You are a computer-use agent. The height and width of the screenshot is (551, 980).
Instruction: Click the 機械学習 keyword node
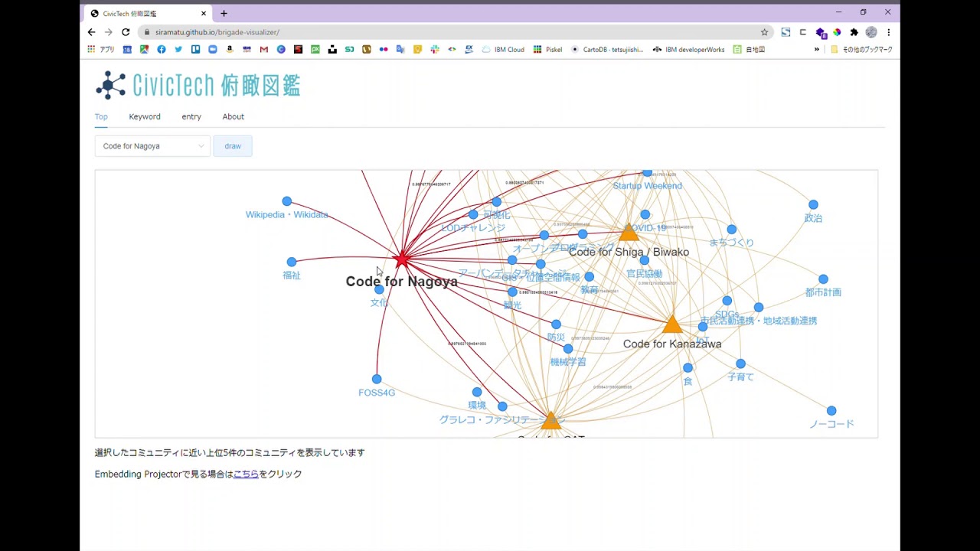(568, 349)
